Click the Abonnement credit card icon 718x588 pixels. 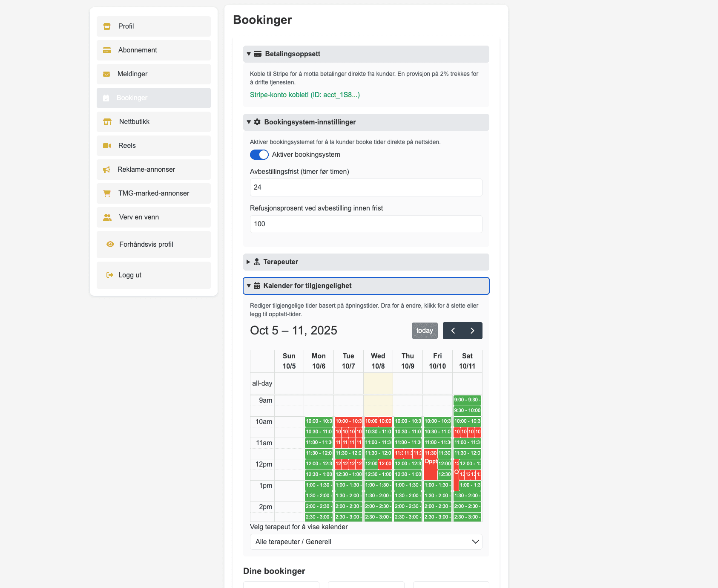(x=107, y=50)
